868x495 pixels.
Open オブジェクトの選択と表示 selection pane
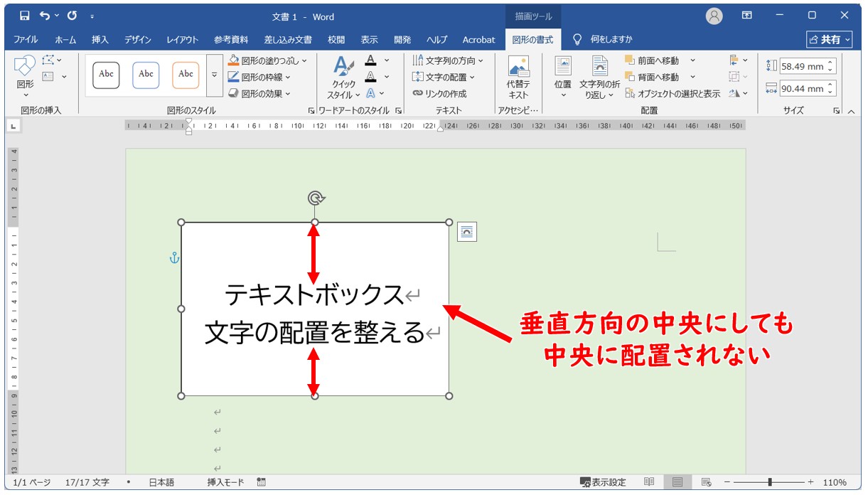[x=673, y=93]
